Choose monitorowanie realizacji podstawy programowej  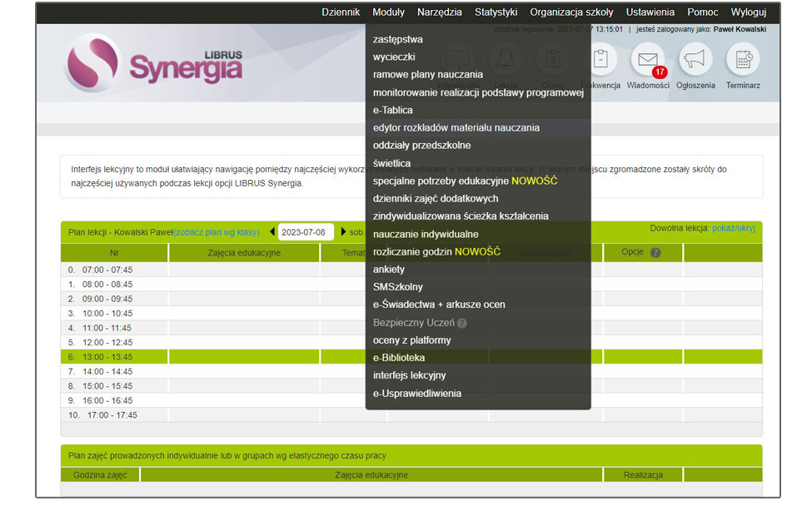click(478, 92)
